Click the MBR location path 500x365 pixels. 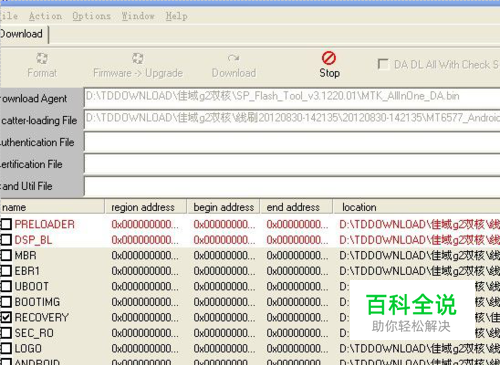420,255
